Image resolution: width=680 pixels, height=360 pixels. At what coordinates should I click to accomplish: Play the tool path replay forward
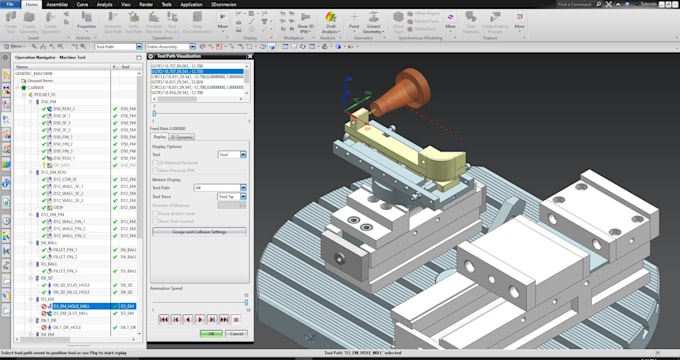coord(200,320)
